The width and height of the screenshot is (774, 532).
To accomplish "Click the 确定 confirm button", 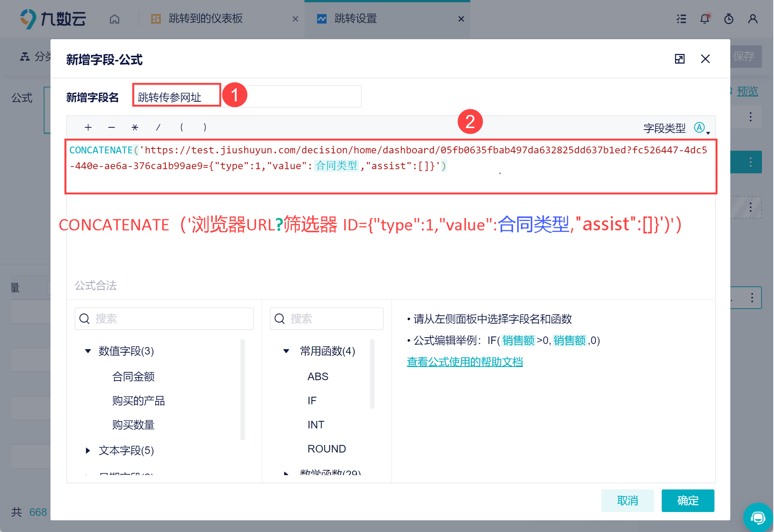I will coord(688,501).
